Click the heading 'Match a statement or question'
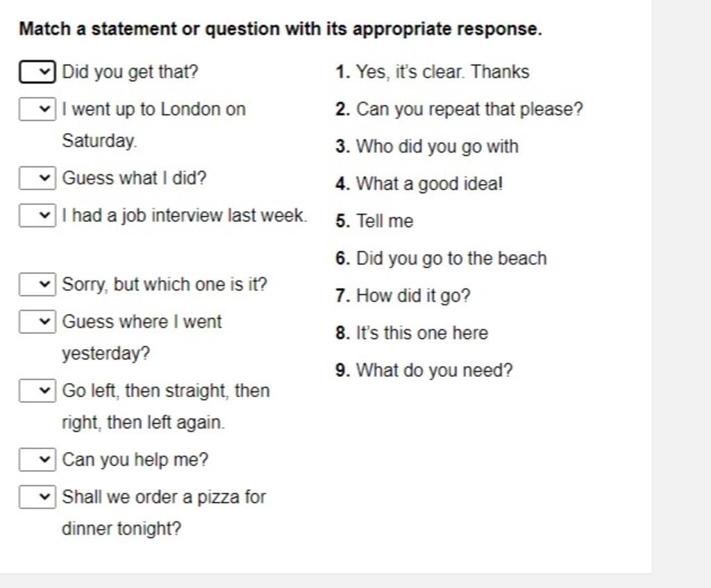Image resolution: width=711 pixels, height=588 pixels. [281, 29]
